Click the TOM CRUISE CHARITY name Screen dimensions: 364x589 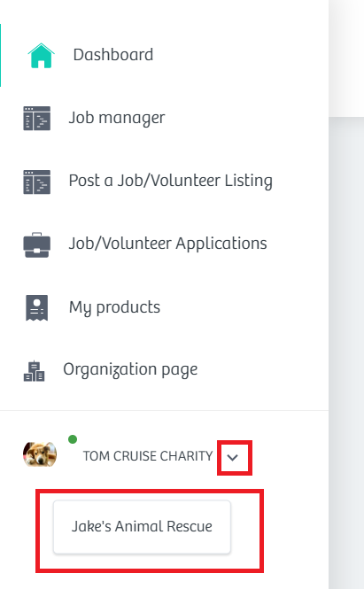[148, 456]
